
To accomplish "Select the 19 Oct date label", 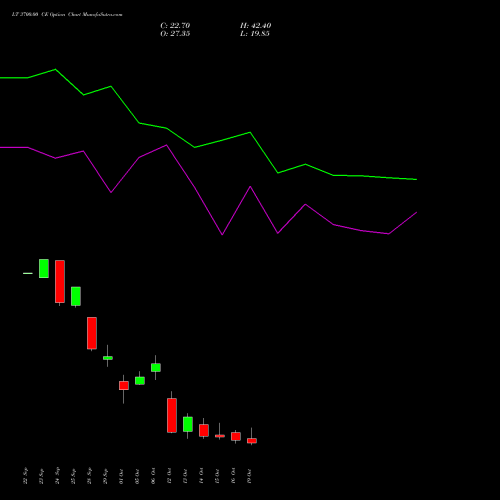I will point(249,476).
